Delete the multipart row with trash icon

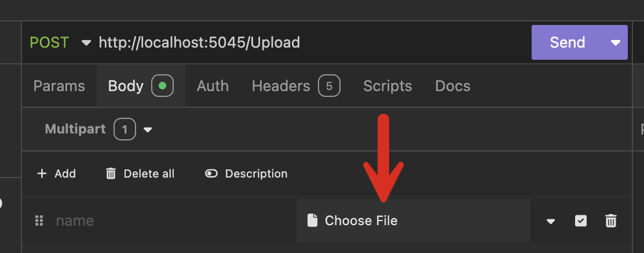click(610, 221)
